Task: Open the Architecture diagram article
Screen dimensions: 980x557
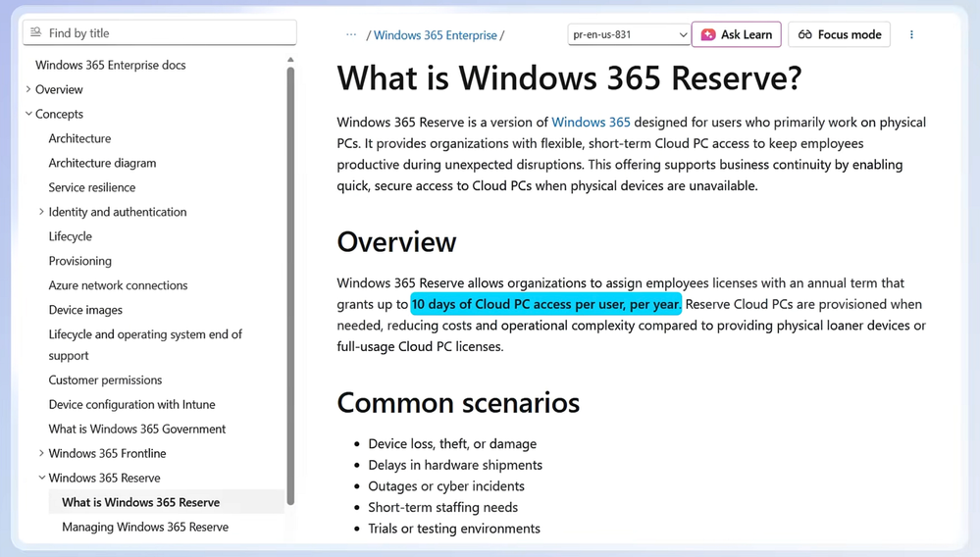Action: pyautogui.click(x=102, y=163)
